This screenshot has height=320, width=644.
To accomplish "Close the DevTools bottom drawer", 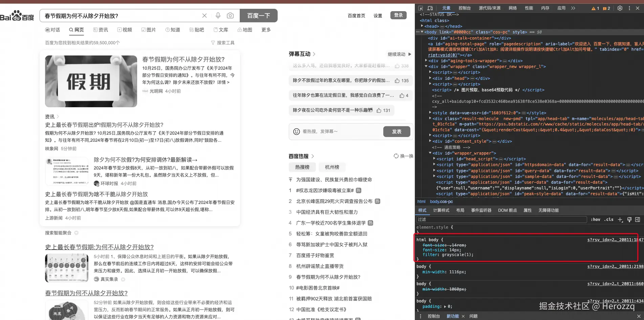I will pyautogui.click(x=639, y=316).
